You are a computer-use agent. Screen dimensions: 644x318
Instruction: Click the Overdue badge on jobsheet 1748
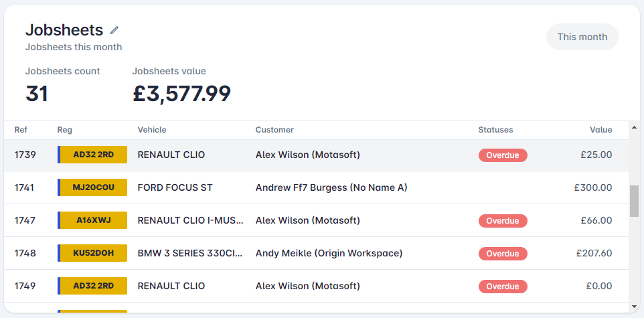[503, 254]
